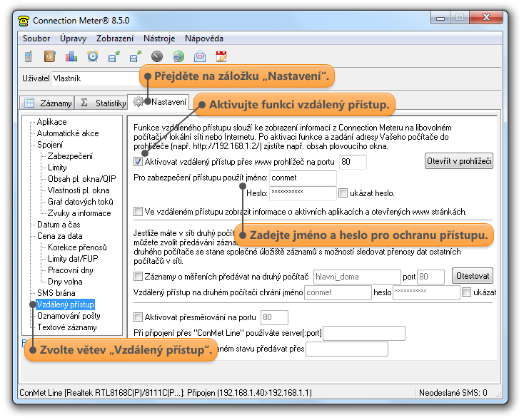Click the floppy disk with outgoing arrow icon
This screenshot has height=420, width=524.
(x=136, y=56)
